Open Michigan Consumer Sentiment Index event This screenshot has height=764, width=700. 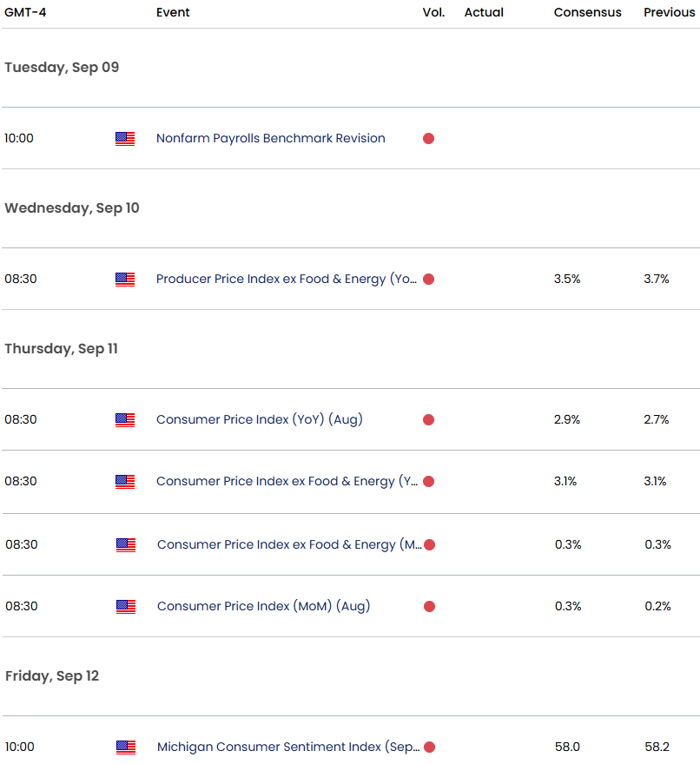[288, 748]
